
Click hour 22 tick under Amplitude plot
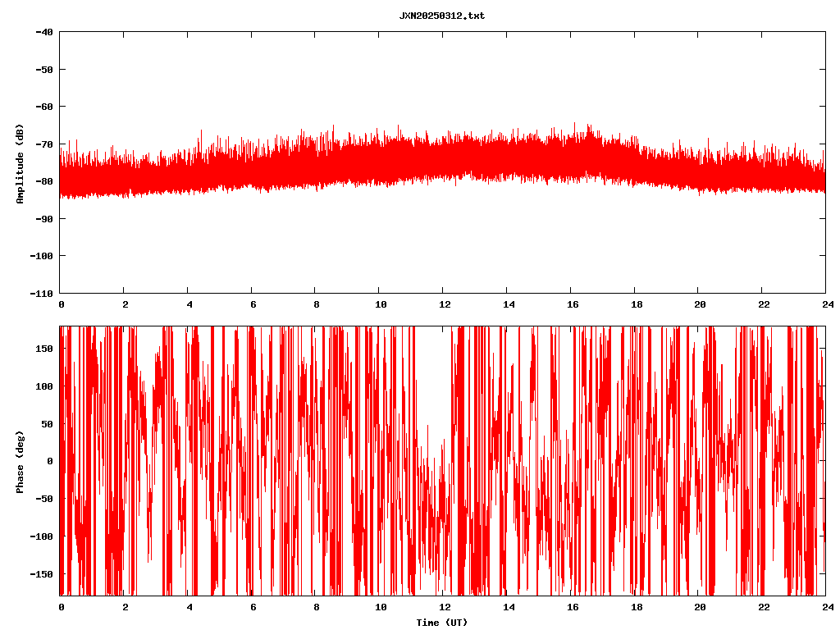pyautogui.click(x=764, y=305)
